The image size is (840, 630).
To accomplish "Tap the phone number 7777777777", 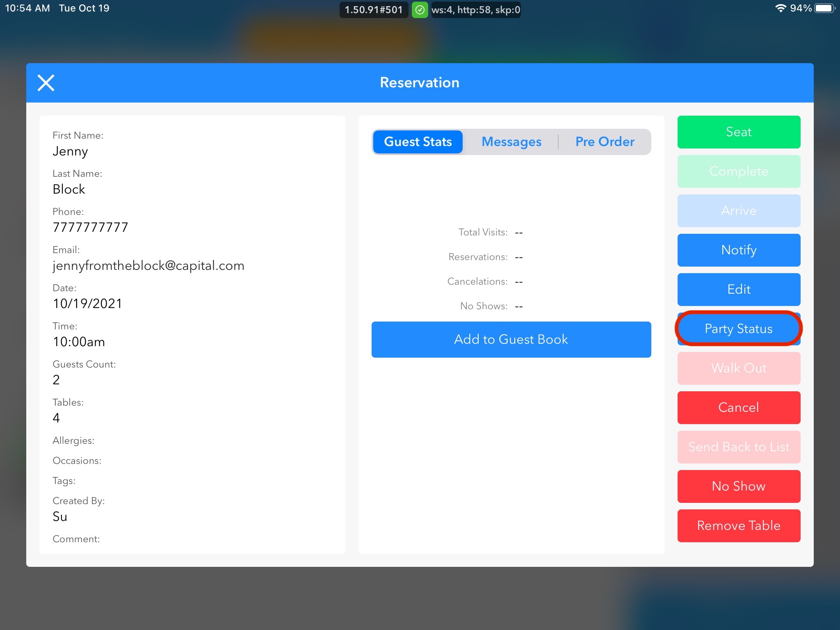I will point(90,227).
